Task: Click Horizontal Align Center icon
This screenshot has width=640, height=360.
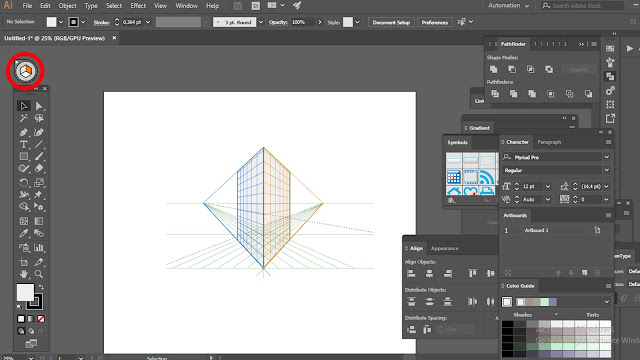Action: (x=429, y=273)
